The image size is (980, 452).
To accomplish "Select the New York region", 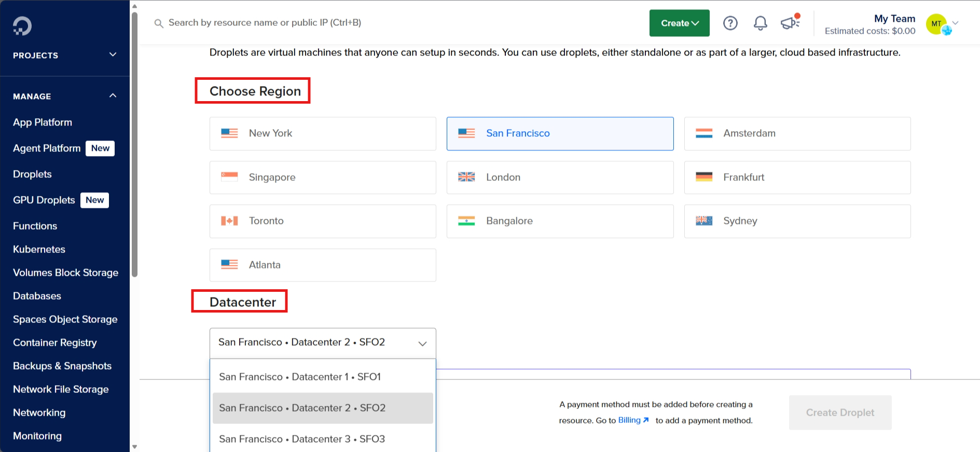I will (x=323, y=134).
